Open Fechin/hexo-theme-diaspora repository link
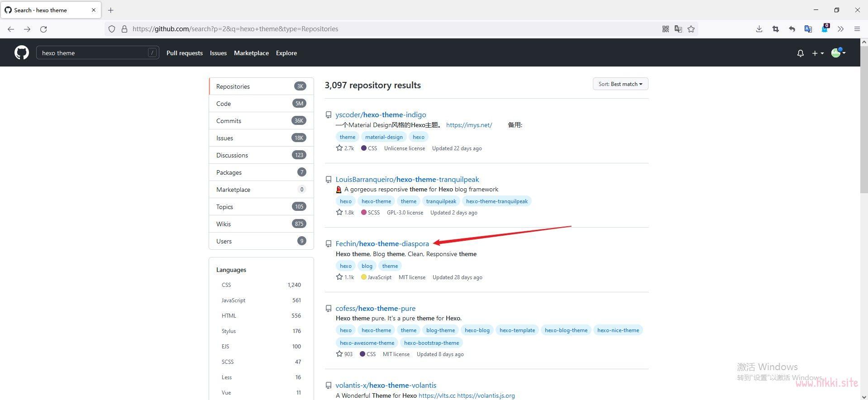The image size is (868, 400). point(382,243)
